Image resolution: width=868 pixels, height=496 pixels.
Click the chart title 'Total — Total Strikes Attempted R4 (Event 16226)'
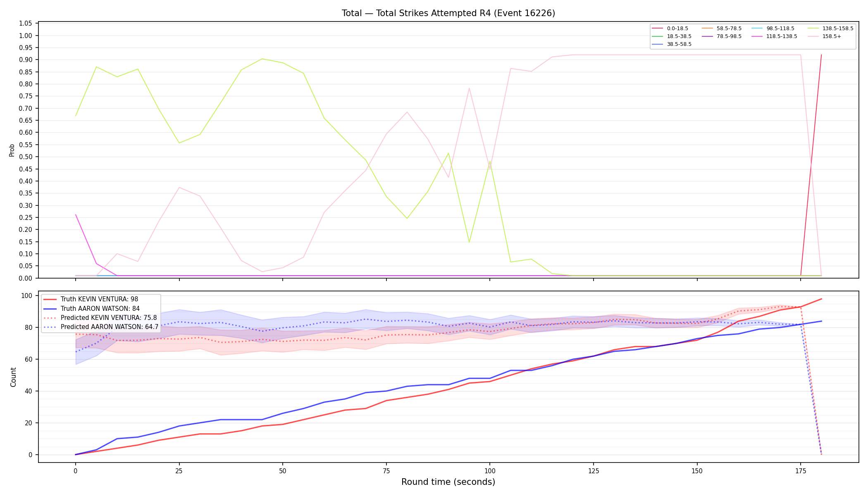448,13
